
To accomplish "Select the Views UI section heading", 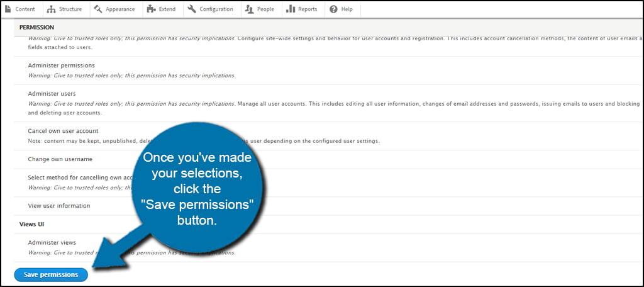I will pyautogui.click(x=31, y=224).
